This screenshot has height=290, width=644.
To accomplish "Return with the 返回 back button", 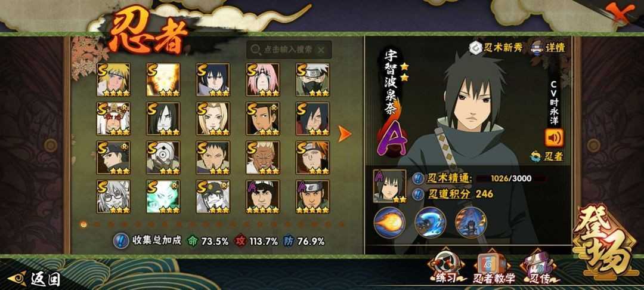I will point(35,279).
